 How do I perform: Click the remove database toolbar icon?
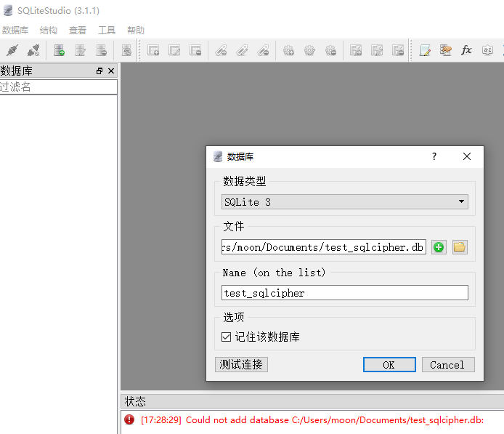tap(101, 50)
